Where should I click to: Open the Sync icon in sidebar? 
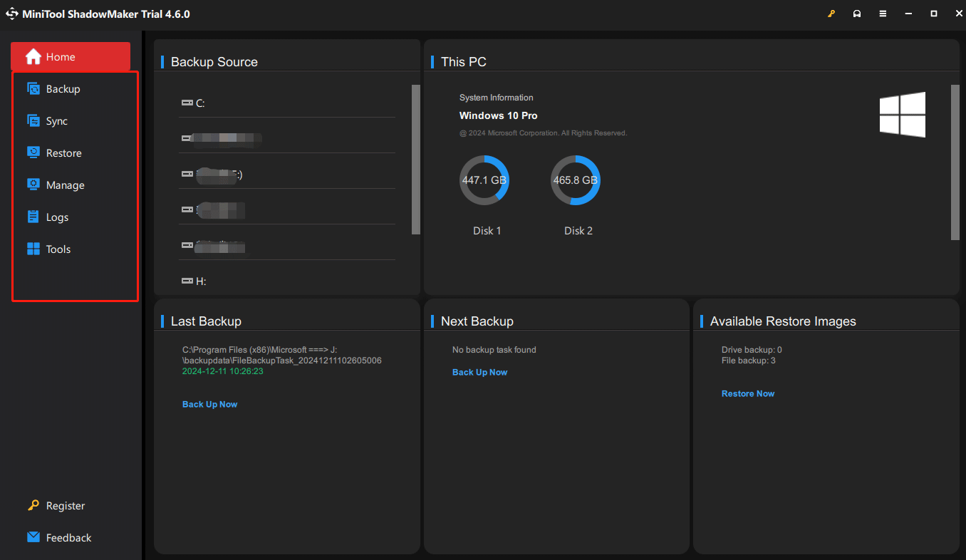tap(33, 121)
